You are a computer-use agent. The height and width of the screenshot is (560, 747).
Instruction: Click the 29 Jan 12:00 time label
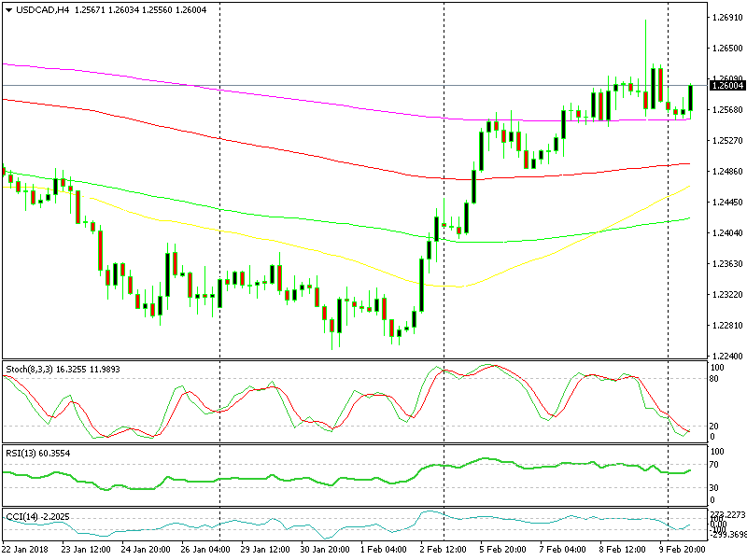point(265,549)
